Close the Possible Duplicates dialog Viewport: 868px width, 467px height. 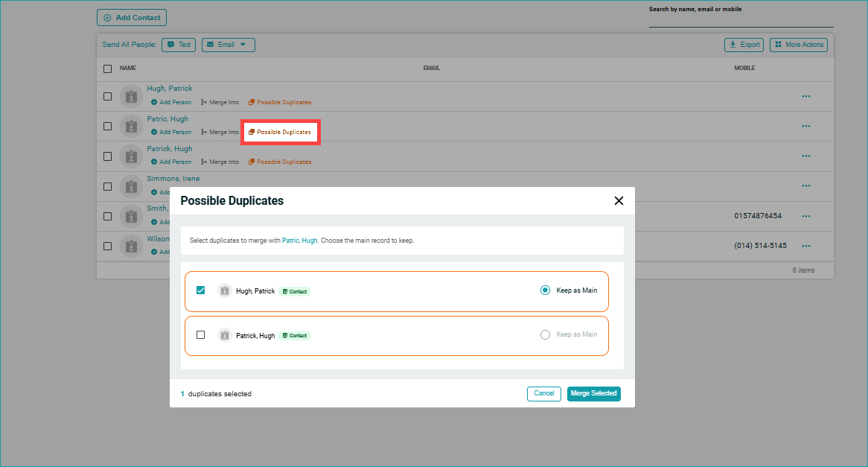(618, 201)
